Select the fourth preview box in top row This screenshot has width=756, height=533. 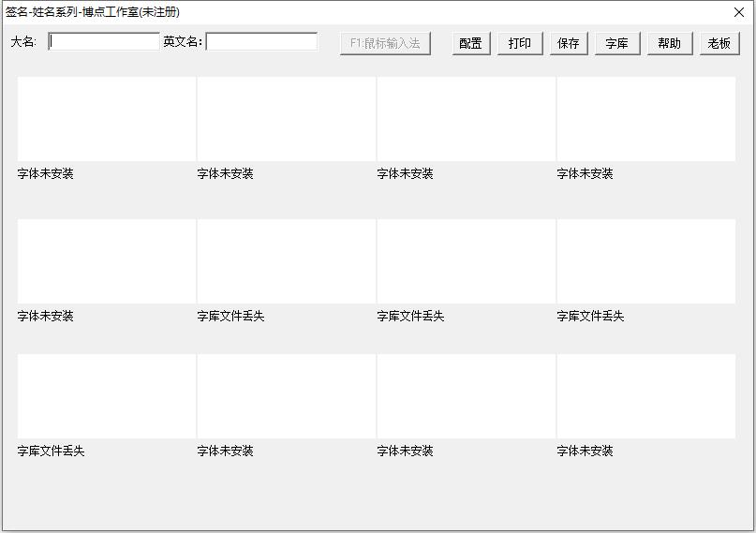pyautogui.click(x=646, y=119)
